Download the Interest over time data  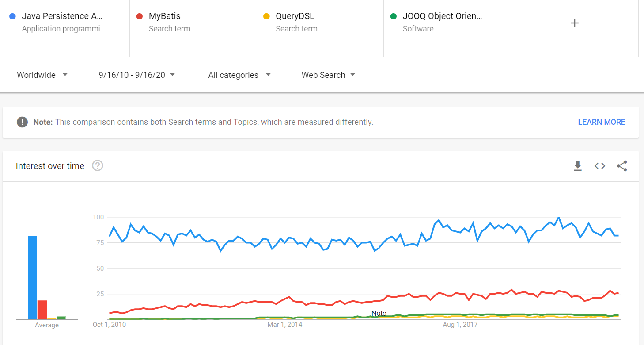pos(577,166)
